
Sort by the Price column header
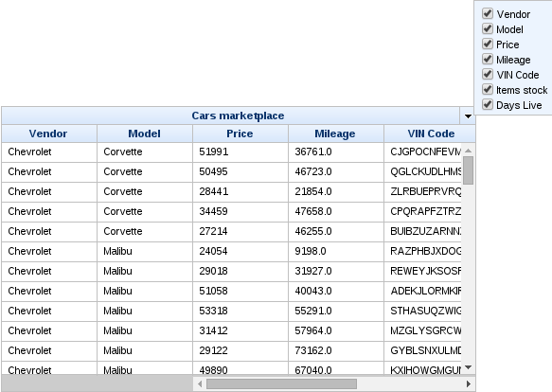pos(240,134)
